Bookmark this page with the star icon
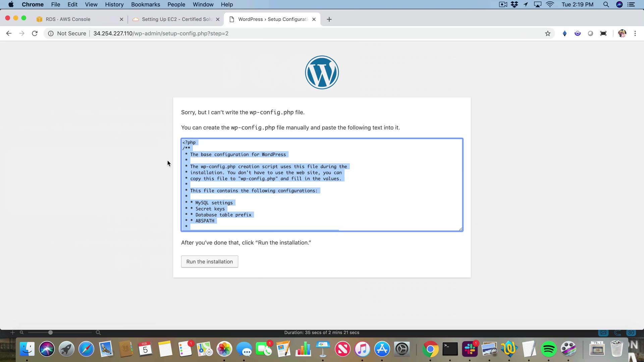644x362 pixels. click(x=548, y=34)
